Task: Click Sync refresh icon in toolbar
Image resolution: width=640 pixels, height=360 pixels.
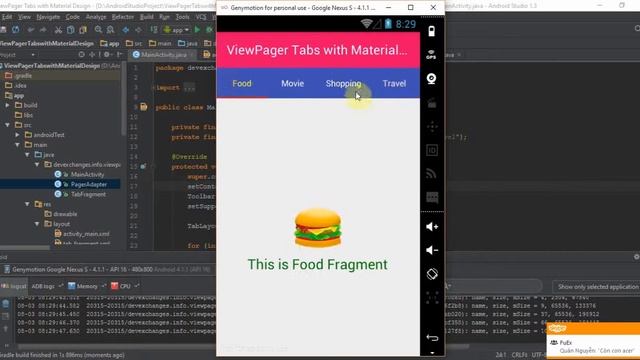Action: pos(16,30)
